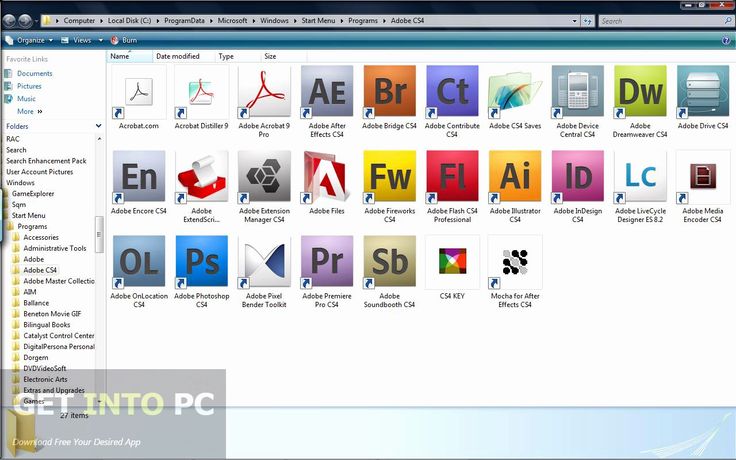Viewport: 736px width, 460px height.
Task: Select Adobe LiveCycle Designer ES 8.2 icon
Action: pos(640,177)
